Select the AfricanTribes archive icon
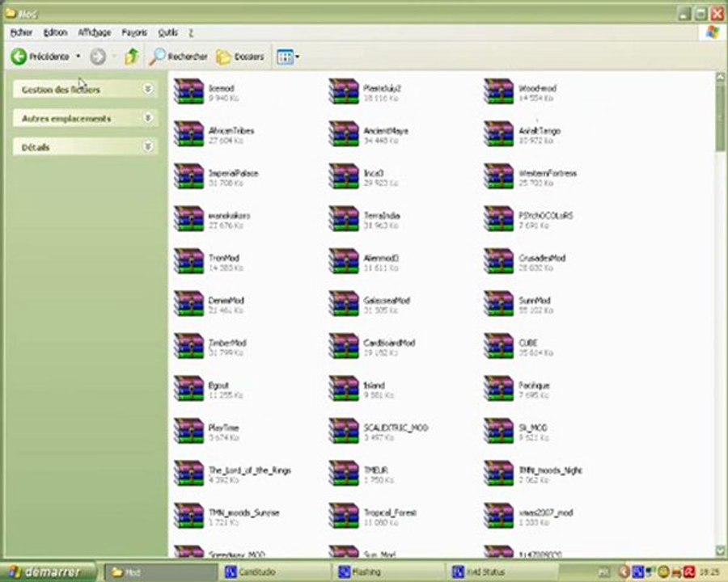 tap(188, 133)
